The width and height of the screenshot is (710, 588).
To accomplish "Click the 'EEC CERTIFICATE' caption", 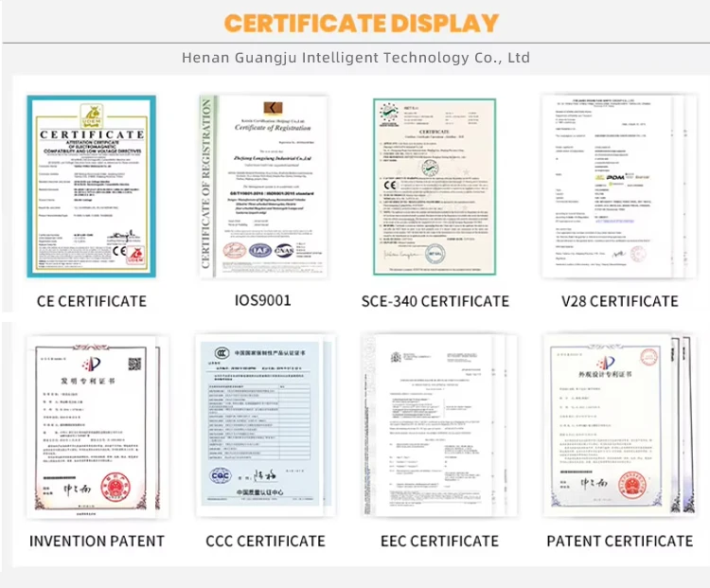I will (439, 541).
